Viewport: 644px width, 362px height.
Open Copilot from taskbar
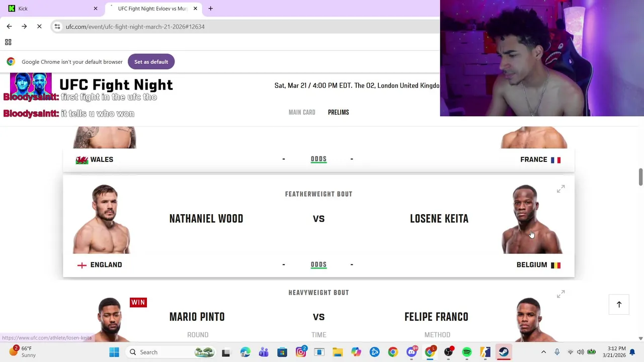[356, 352]
